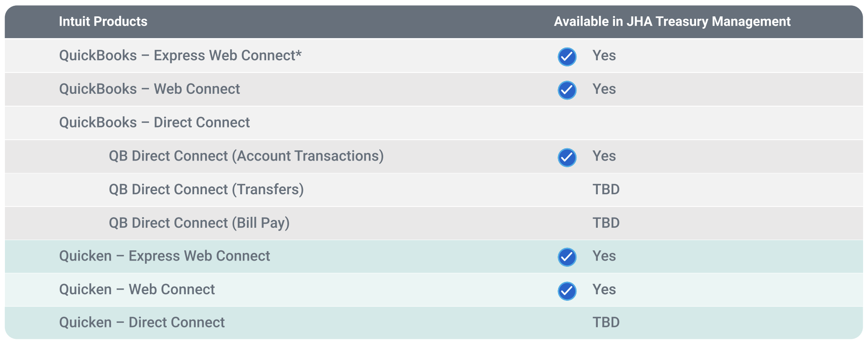Click the Quicken – Express Web Connect label

pos(165,256)
